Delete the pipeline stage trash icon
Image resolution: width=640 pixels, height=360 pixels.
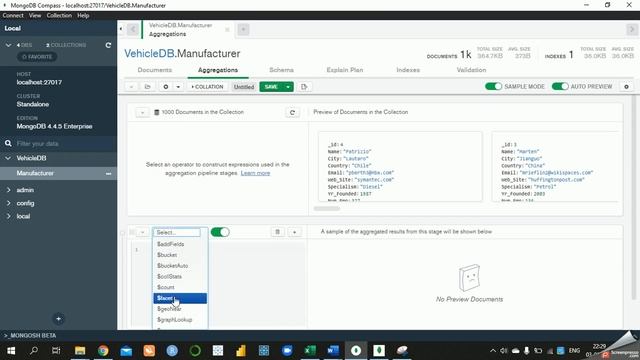tap(278, 232)
